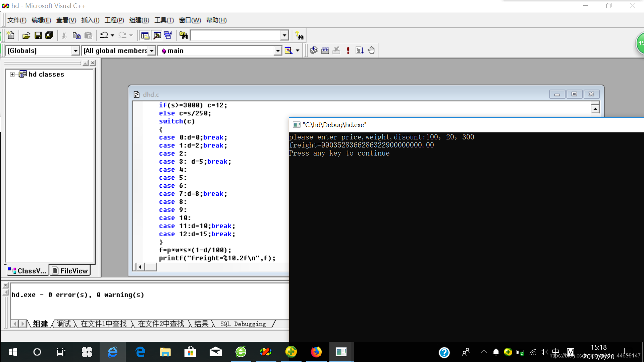
Task: Select the 在文件1中查找 output tab
Action: coord(104,324)
